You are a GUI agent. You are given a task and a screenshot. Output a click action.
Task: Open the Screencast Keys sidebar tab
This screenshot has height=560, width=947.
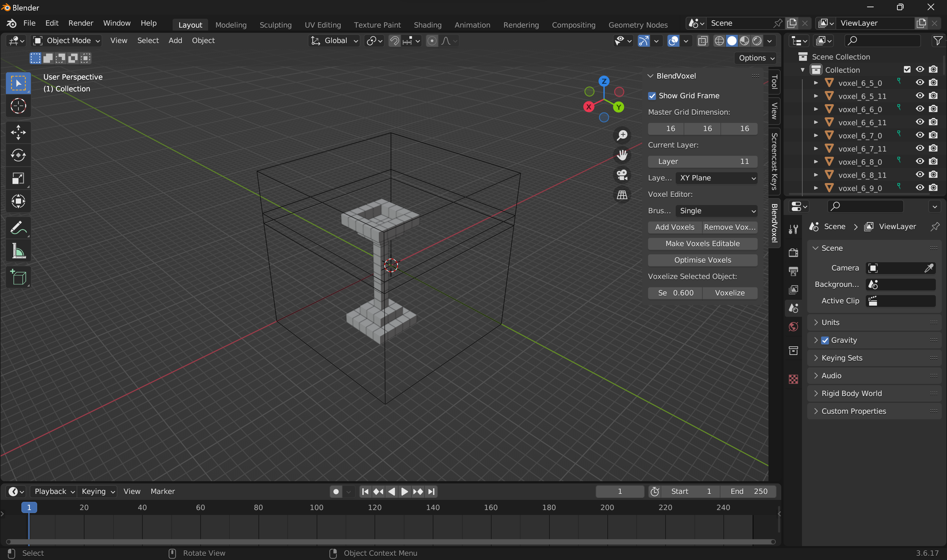[x=774, y=161]
